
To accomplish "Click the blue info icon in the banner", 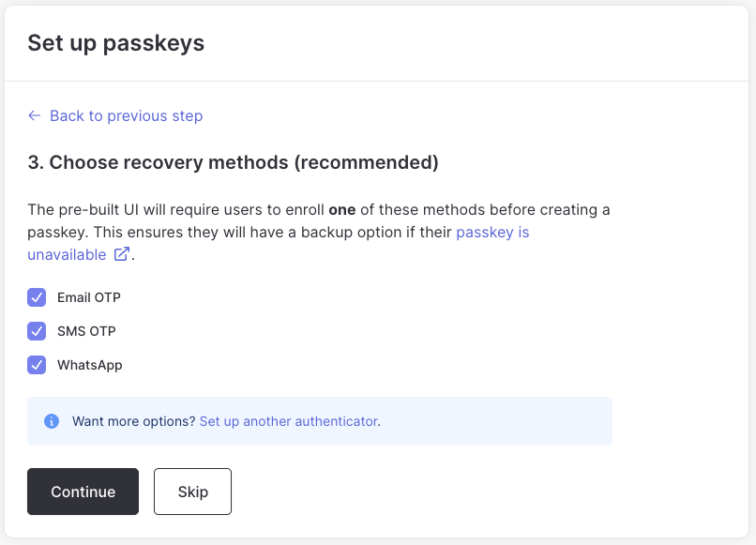I will tap(52, 421).
